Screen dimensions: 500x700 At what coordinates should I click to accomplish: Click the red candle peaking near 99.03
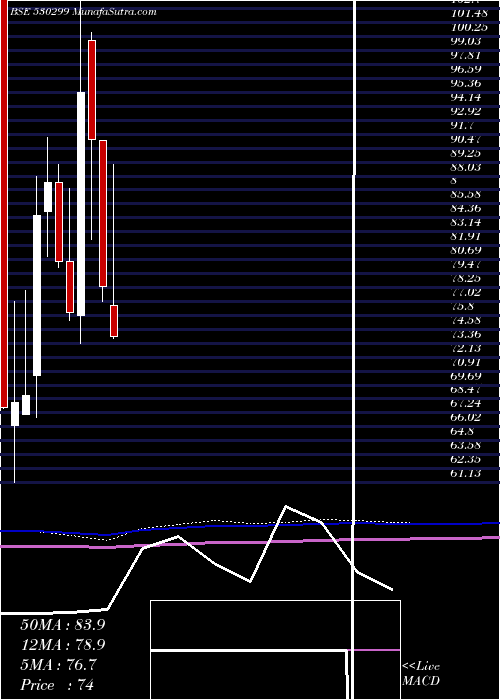92,90
